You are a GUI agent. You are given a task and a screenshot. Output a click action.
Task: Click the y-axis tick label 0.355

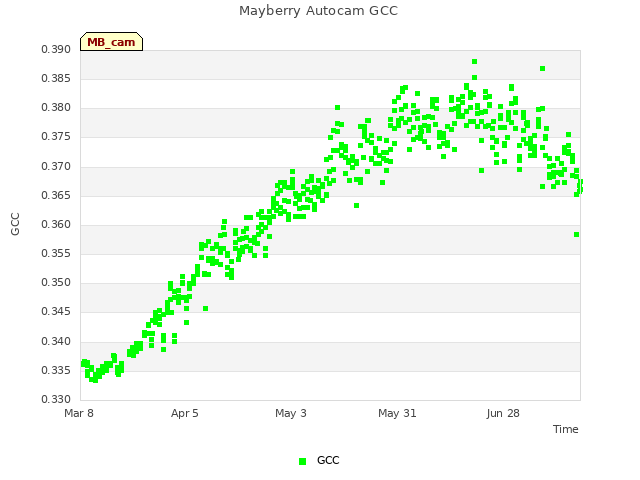(x=56, y=253)
